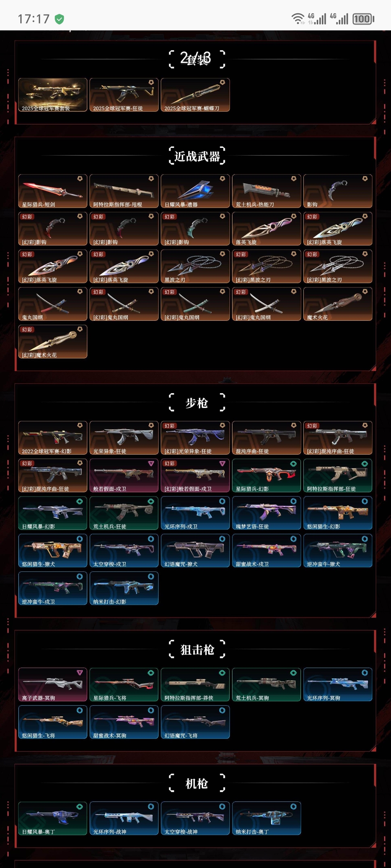Open the 星际猎兵-短剑 melee skin

click(x=52, y=191)
